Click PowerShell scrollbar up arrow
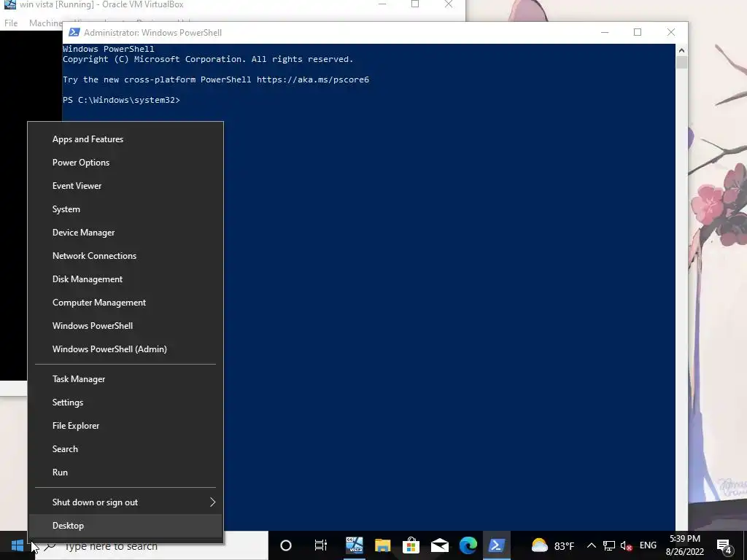Screen dimensions: 747x560 tap(681, 50)
